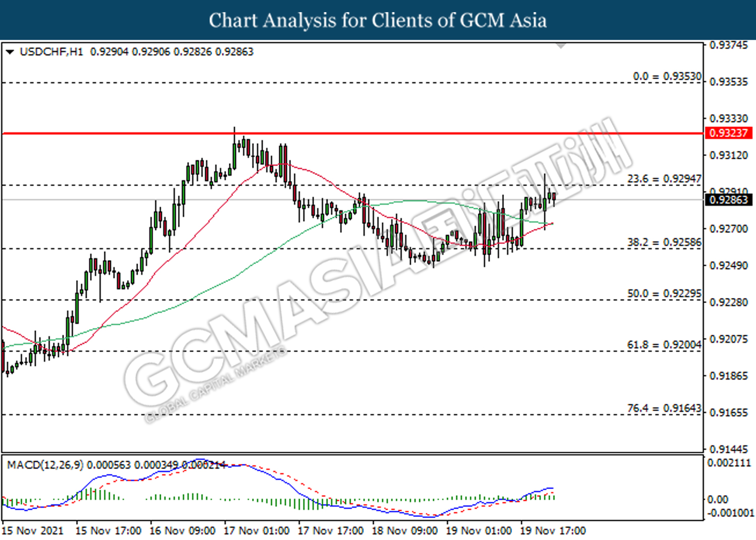Click the '0.0 = 0.93530' Fibonacci label
The height and width of the screenshot is (540, 756).
coord(667,76)
